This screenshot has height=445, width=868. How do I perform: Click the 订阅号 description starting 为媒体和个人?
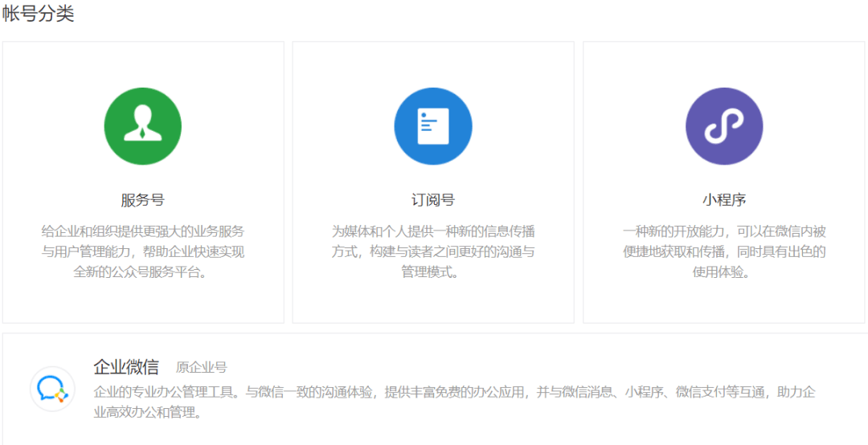[x=433, y=252]
